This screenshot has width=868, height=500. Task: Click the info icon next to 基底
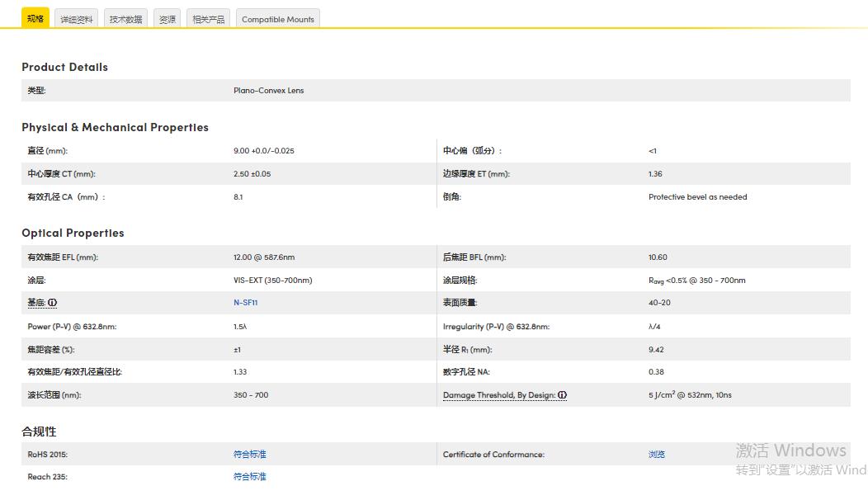[x=53, y=303]
